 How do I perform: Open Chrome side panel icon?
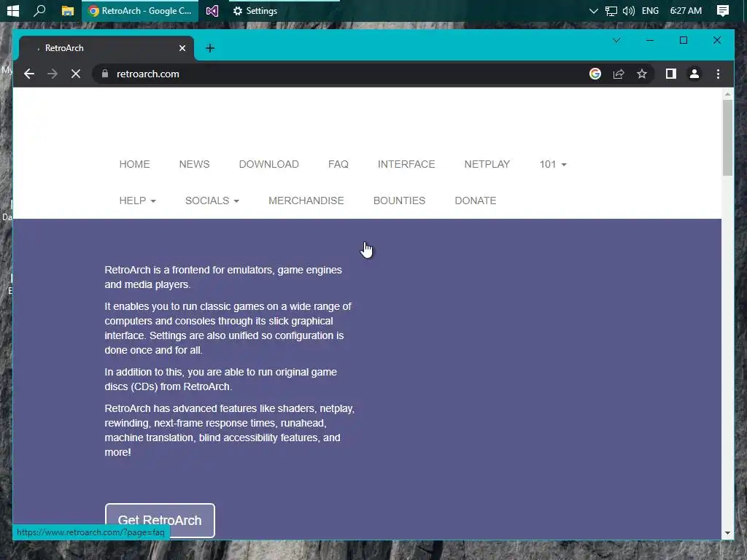point(671,74)
